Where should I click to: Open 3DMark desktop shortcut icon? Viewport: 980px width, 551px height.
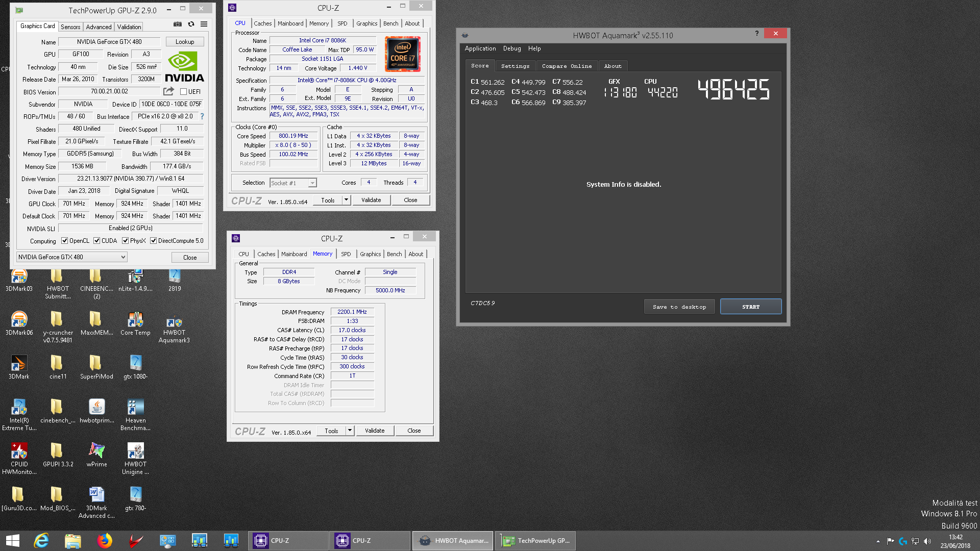point(19,367)
